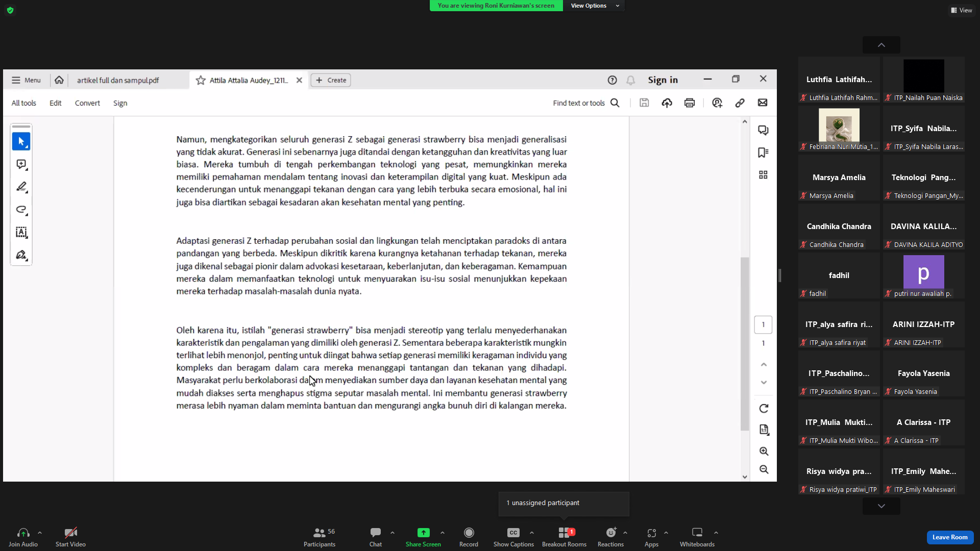Click the Find text search magnifier
The height and width of the screenshot is (551, 980).
coord(615,103)
